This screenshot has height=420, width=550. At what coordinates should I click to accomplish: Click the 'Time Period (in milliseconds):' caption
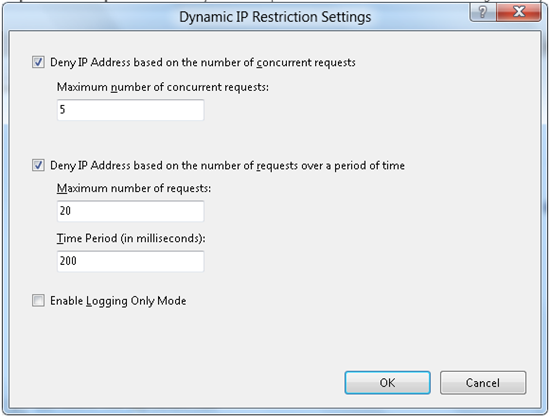tap(131, 238)
